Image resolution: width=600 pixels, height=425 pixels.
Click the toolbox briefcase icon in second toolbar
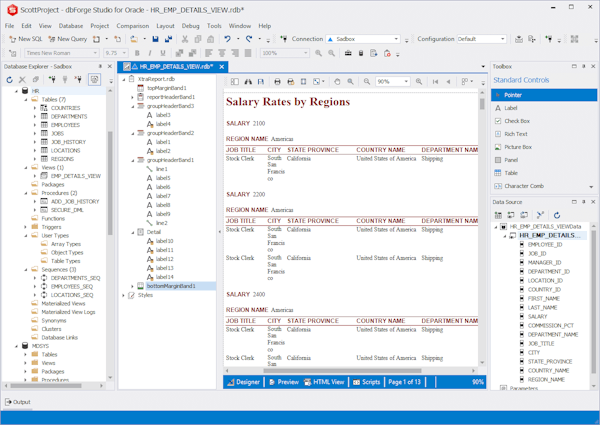(348, 53)
